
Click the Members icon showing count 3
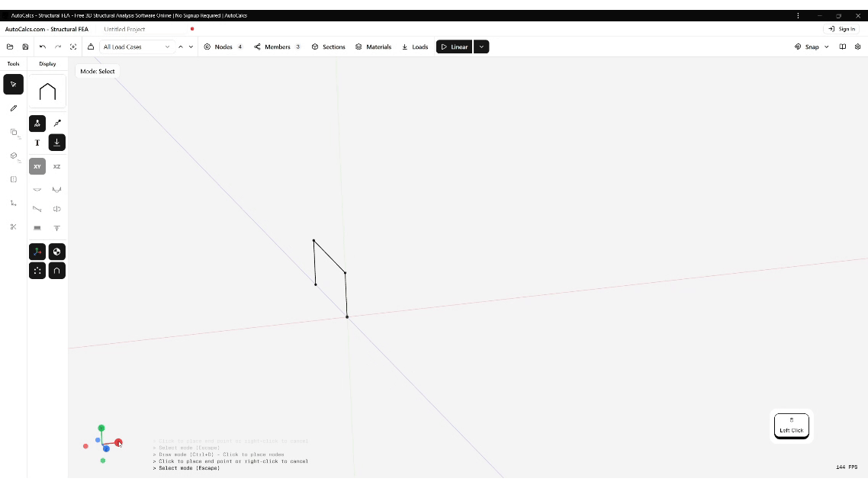[x=259, y=47]
